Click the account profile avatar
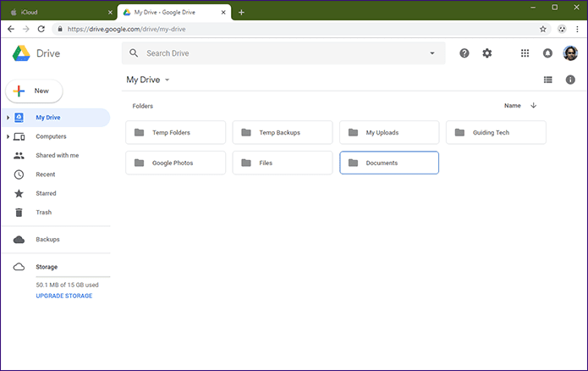This screenshot has height=371, width=588. pos(570,53)
